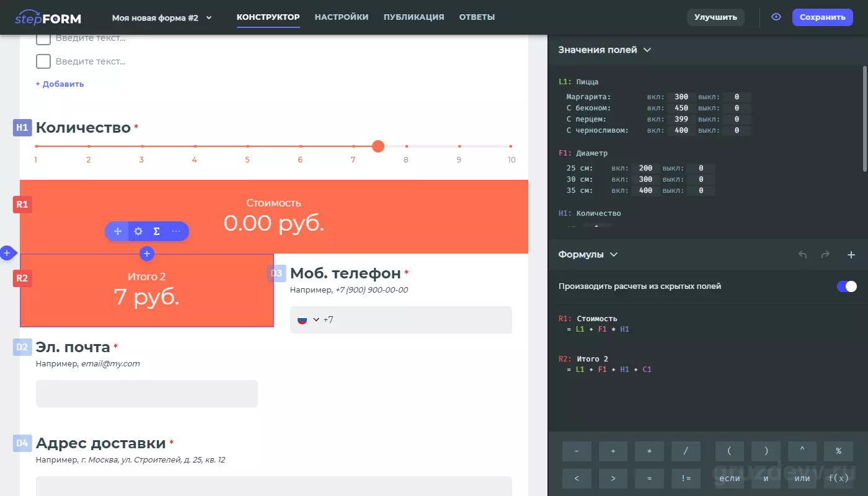Click the plus at the left page edge
The image size is (868, 496).
6,253
